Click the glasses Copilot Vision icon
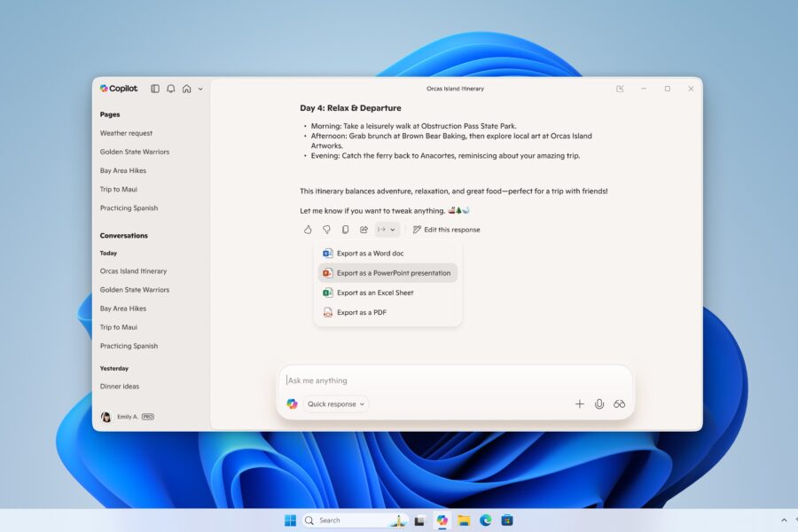 coord(620,404)
